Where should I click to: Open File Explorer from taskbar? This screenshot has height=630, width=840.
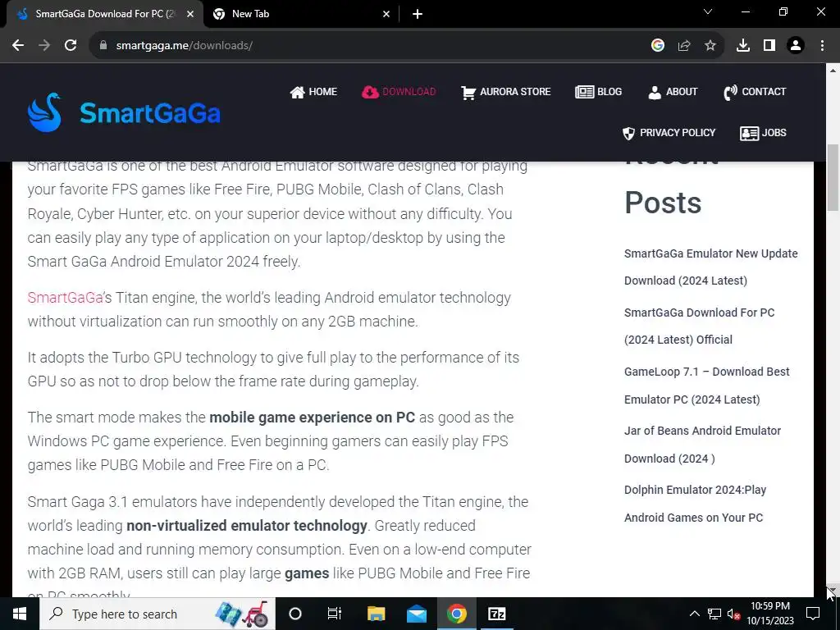pyautogui.click(x=376, y=614)
